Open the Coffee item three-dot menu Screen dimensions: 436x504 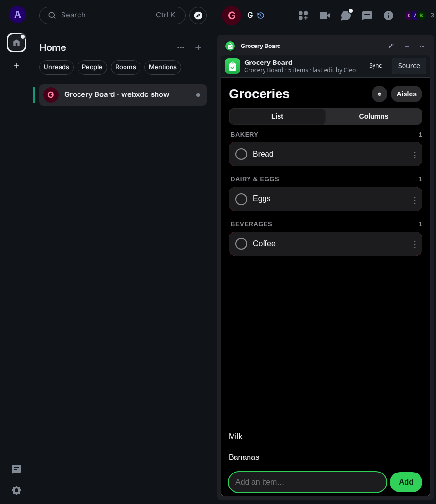point(415,245)
